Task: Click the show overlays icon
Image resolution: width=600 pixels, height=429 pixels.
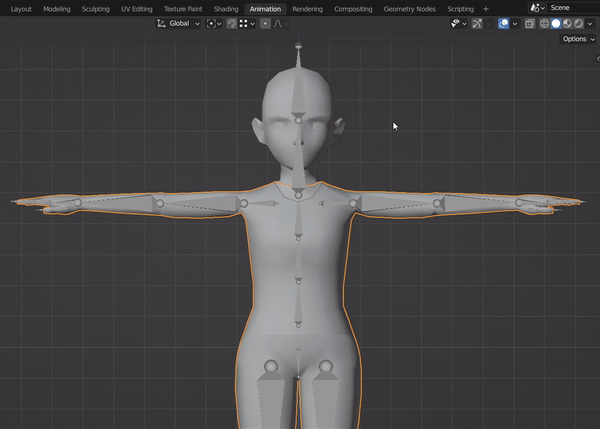Action: tap(502, 23)
